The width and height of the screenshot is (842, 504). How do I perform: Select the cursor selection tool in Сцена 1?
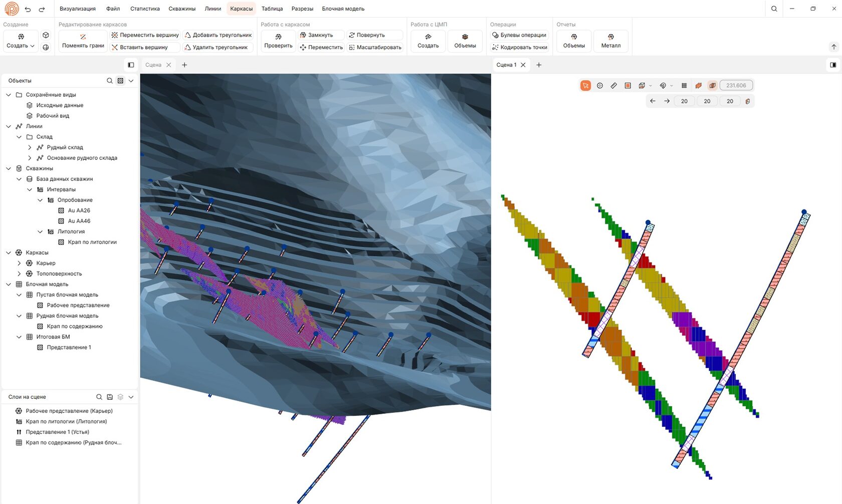point(585,86)
